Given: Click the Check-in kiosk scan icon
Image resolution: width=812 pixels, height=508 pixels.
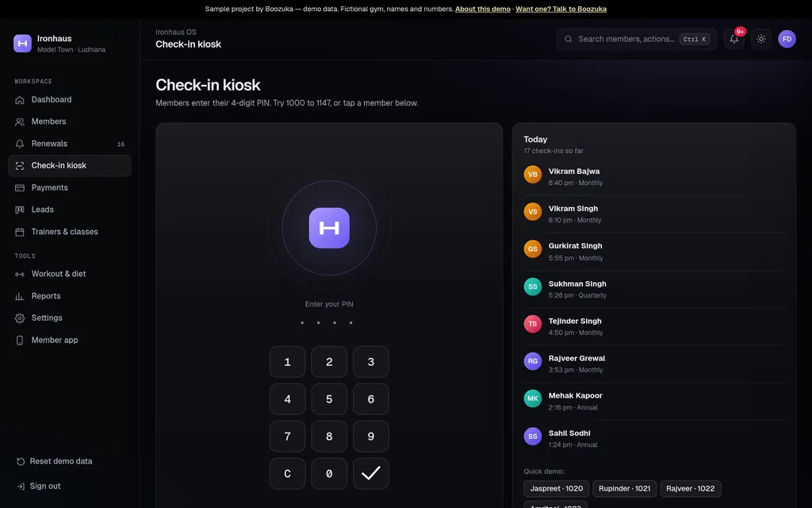Looking at the screenshot, I should point(20,166).
